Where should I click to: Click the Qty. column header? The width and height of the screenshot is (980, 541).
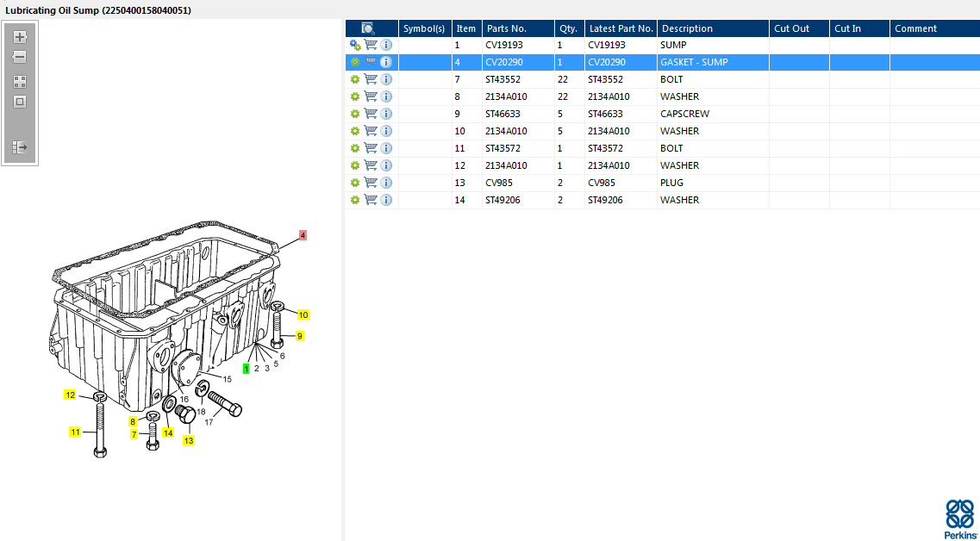coord(568,28)
